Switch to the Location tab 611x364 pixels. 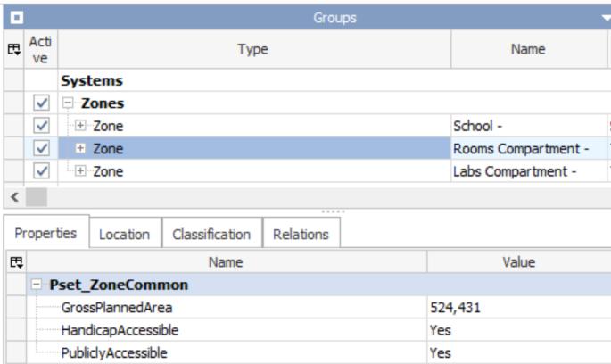(x=123, y=235)
